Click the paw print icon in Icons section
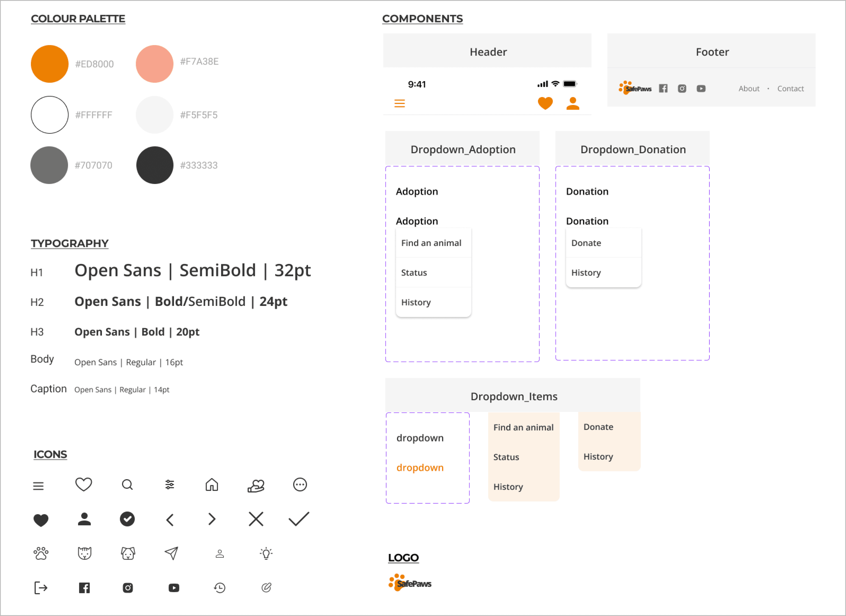Screen dimensions: 846x616 [x=41, y=553]
